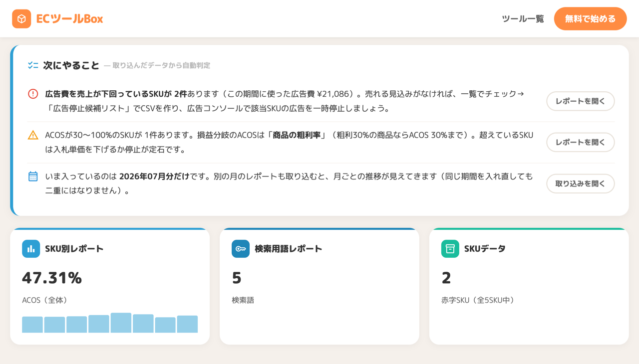Click the SKUデータ archive box icon
The image size is (639, 364).
(x=450, y=249)
